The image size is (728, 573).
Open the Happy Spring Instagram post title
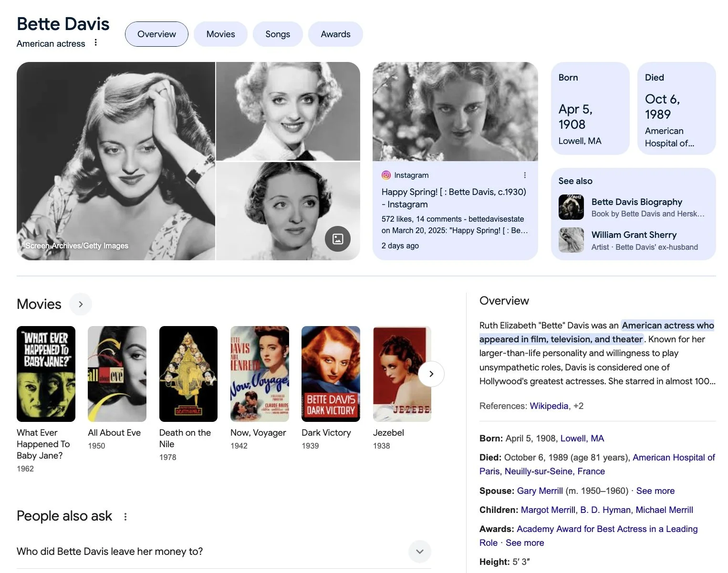click(x=454, y=198)
